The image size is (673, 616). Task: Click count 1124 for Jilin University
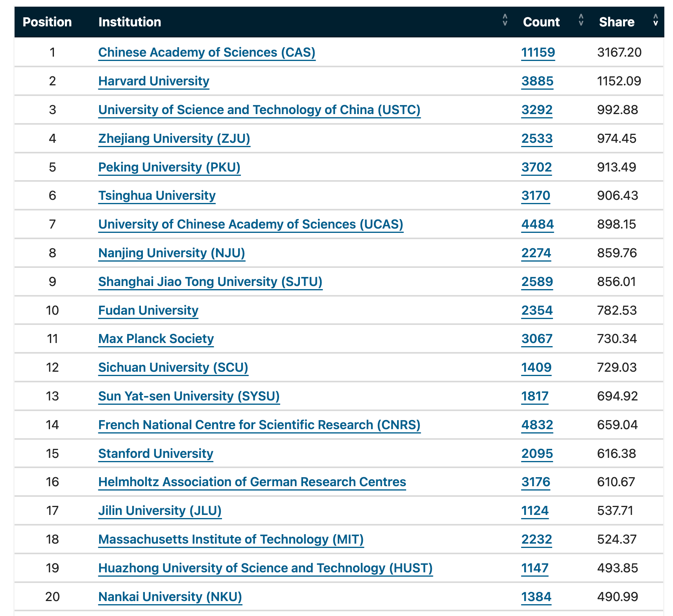[x=535, y=511]
